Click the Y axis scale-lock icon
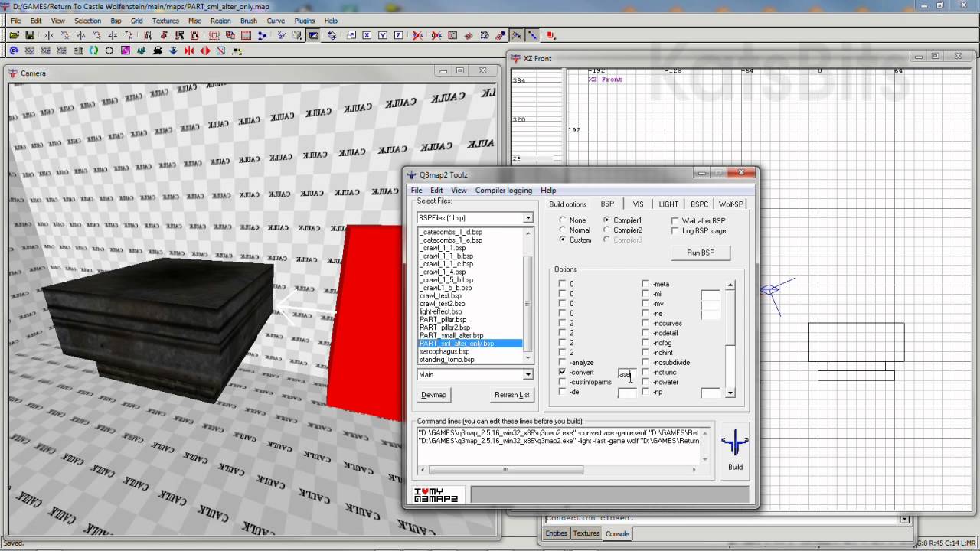Viewport: 980px width, 551px height. tap(383, 35)
